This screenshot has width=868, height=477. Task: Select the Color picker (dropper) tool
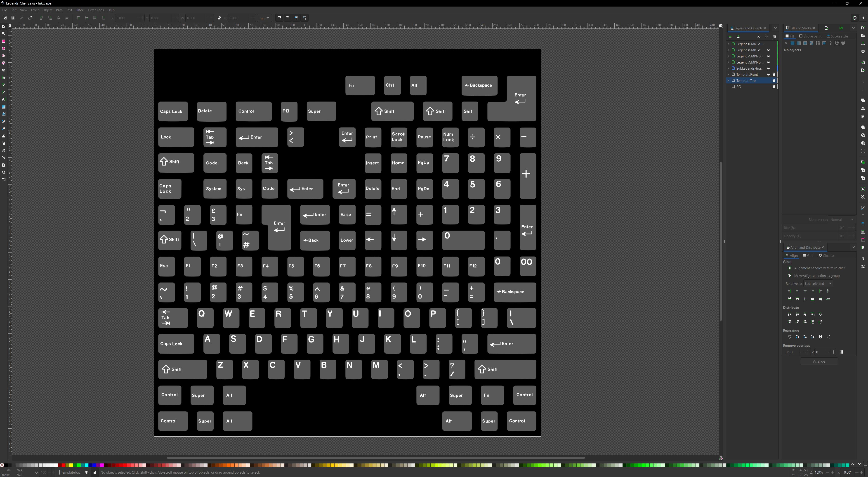(4, 121)
